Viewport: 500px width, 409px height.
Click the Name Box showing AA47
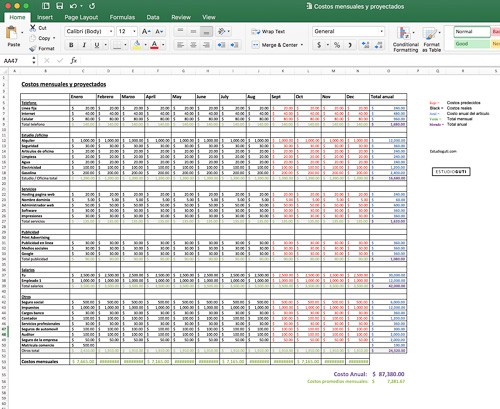coord(16,61)
